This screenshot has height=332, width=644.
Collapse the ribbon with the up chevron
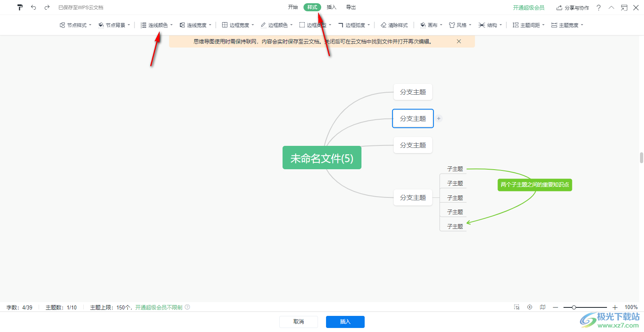(611, 7)
